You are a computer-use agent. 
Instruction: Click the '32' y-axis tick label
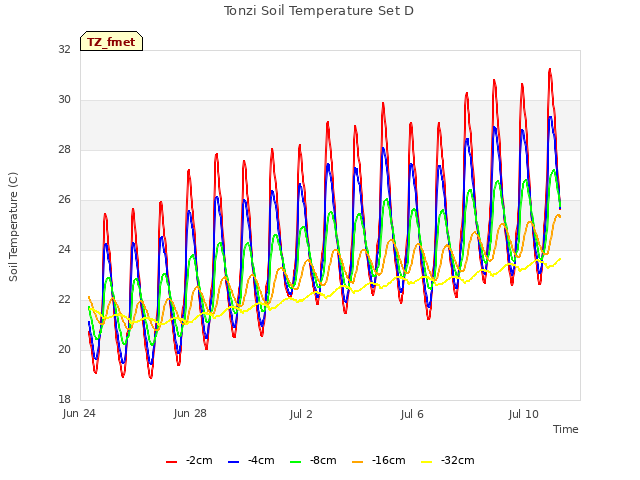coord(64,49)
